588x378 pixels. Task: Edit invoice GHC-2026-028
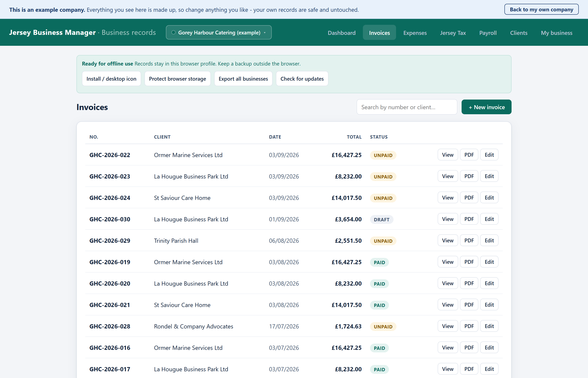tap(489, 326)
